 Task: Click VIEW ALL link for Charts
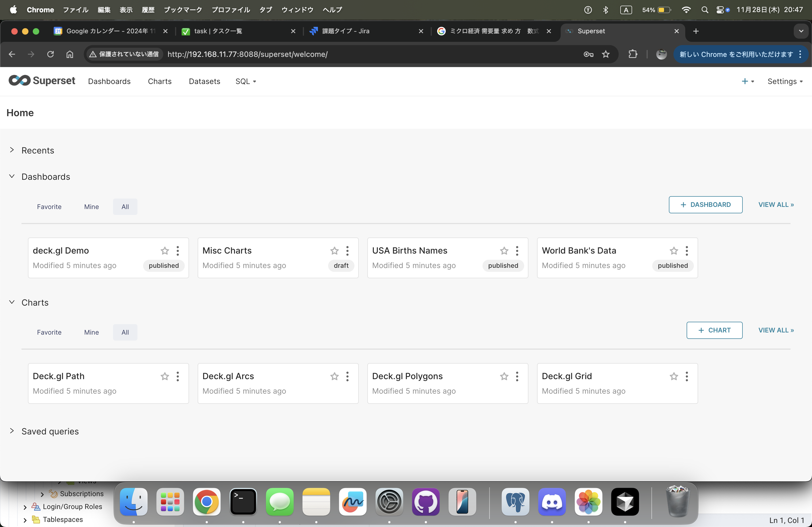coord(775,330)
